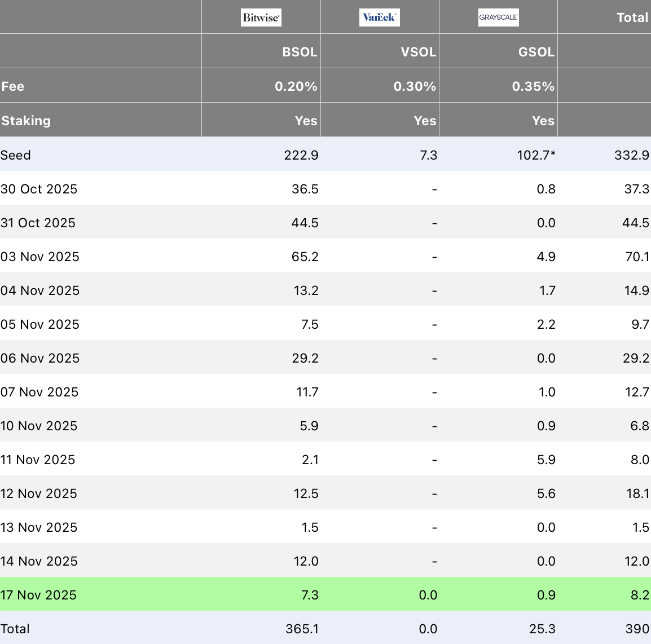Screen dimensions: 651x644
Task: Select GSOL seed value 102.7*
Action: point(536,155)
